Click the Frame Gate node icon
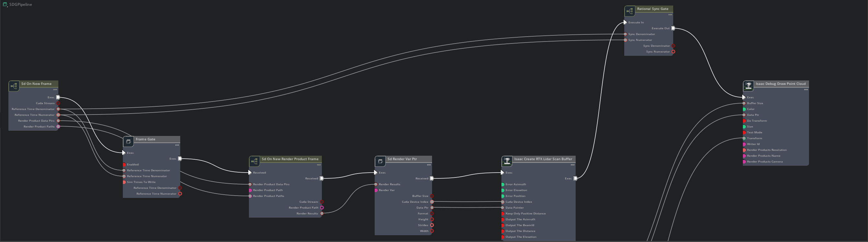 [x=128, y=141]
